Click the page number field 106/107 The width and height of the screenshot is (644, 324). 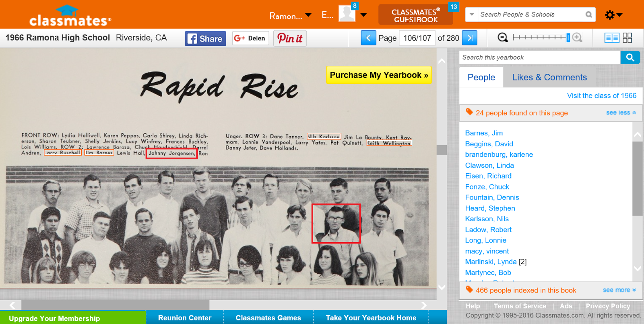point(417,38)
